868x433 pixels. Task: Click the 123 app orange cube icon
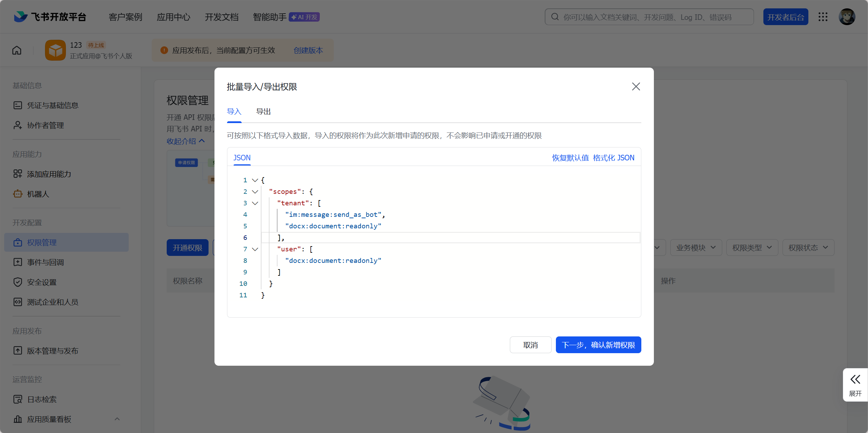[55, 50]
